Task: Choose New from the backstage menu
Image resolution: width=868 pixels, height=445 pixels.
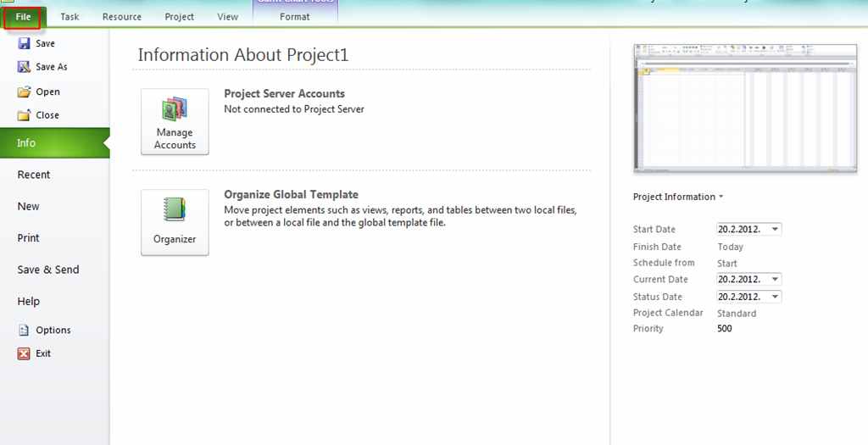Action: [x=29, y=206]
